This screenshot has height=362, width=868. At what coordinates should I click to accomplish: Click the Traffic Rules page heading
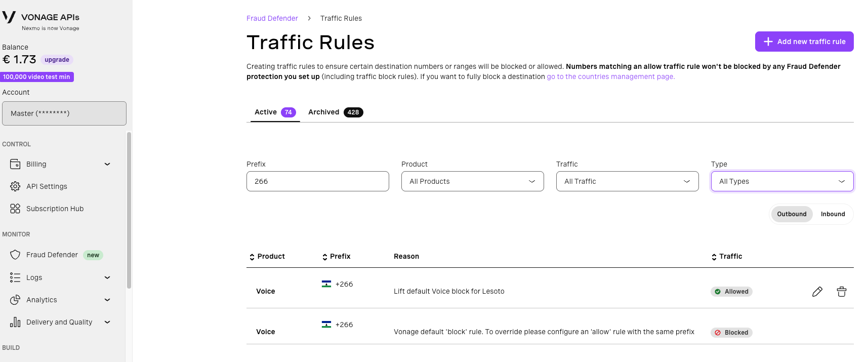310,43
